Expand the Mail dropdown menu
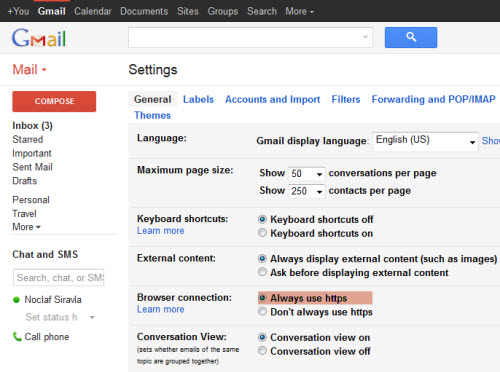Image resolution: width=500 pixels, height=372 pixels. pyautogui.click(x=29, y=70)
